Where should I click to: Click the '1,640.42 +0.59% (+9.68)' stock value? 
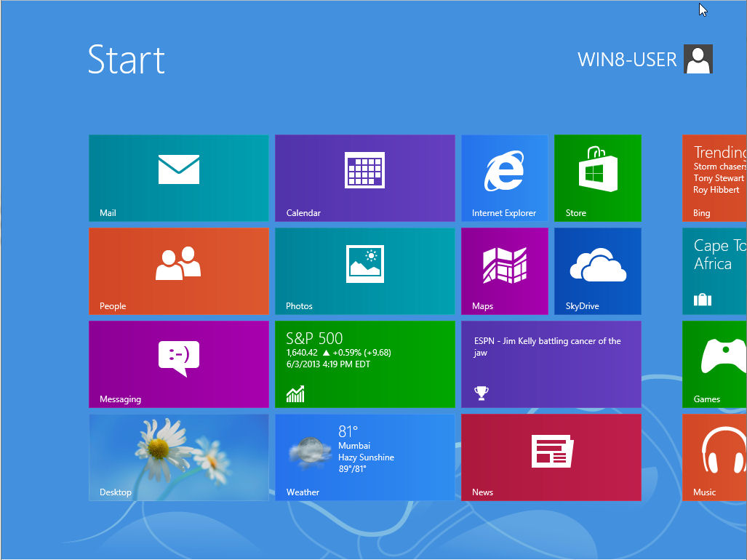(338, 353)
